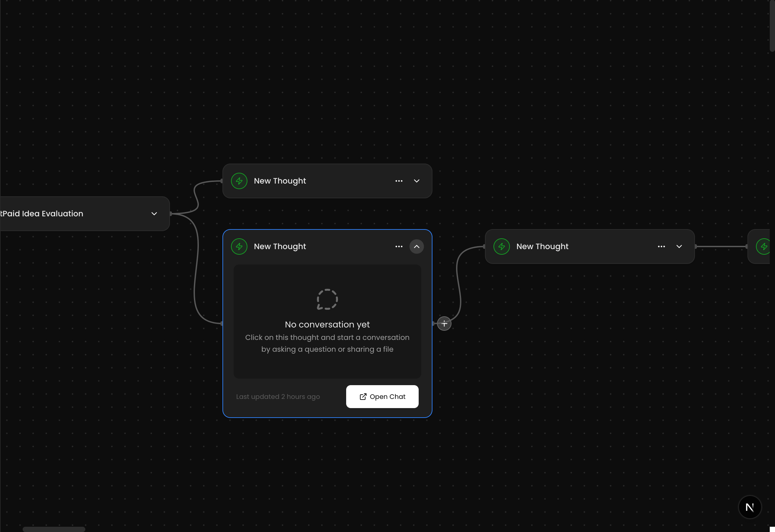Click the lightning icon on the expanded New Thought card
775x532 pixels.
pyautogui.click(x=239, y=246)
